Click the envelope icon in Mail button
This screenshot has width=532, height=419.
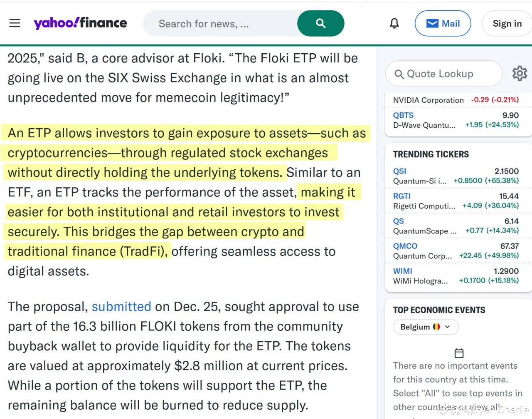pos(432,23)
